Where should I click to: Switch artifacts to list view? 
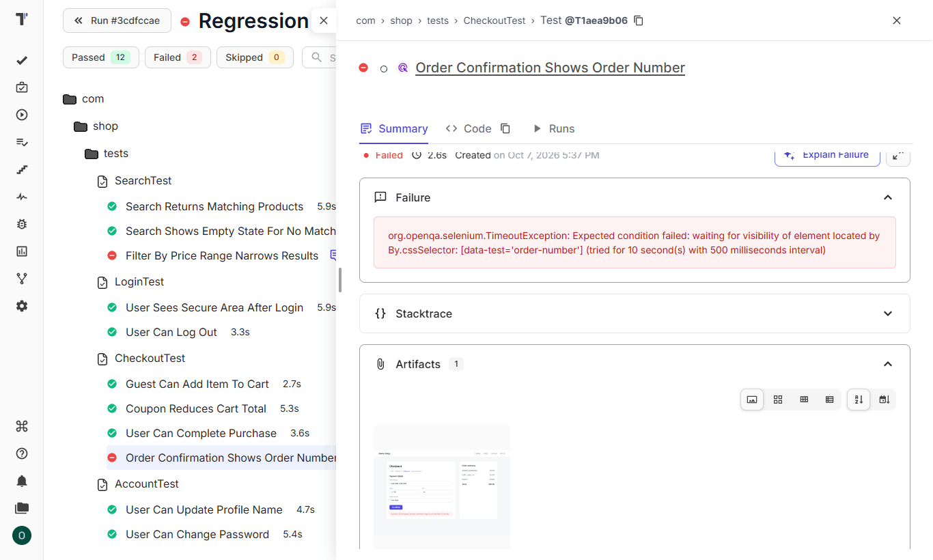[x=830, y=400]
